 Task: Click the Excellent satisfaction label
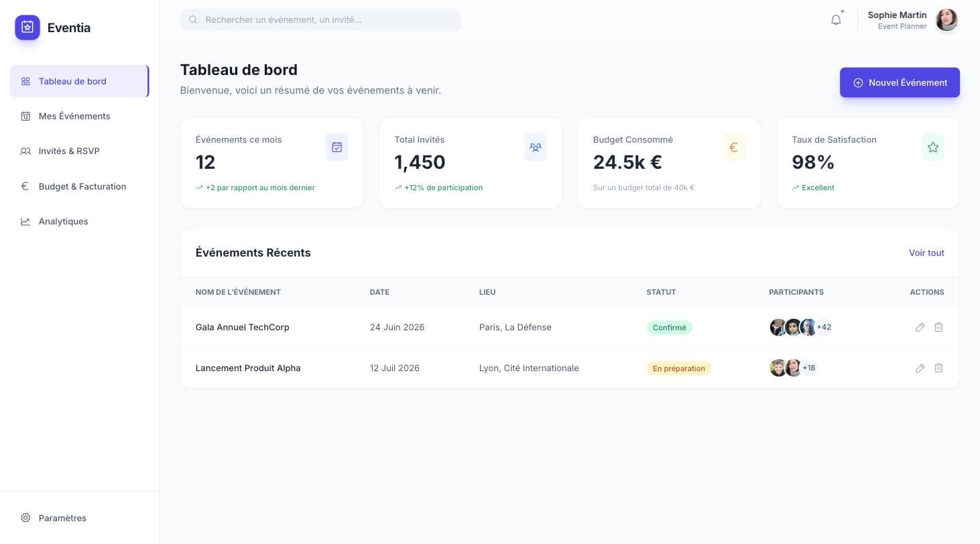pos(818,188)
